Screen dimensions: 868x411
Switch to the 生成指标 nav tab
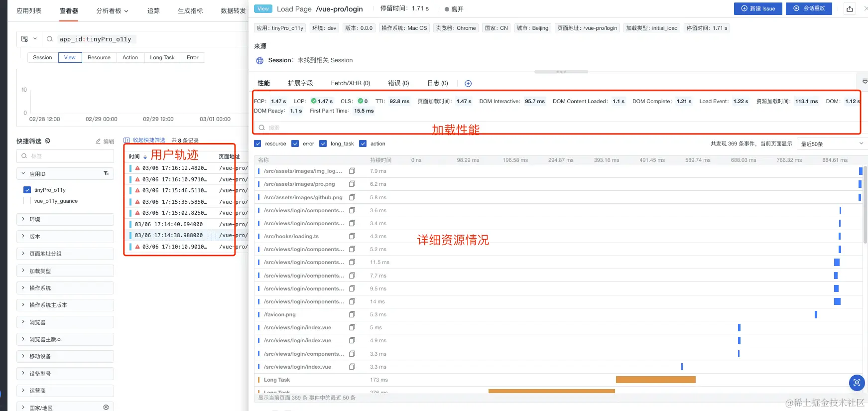tap(190, 10)
